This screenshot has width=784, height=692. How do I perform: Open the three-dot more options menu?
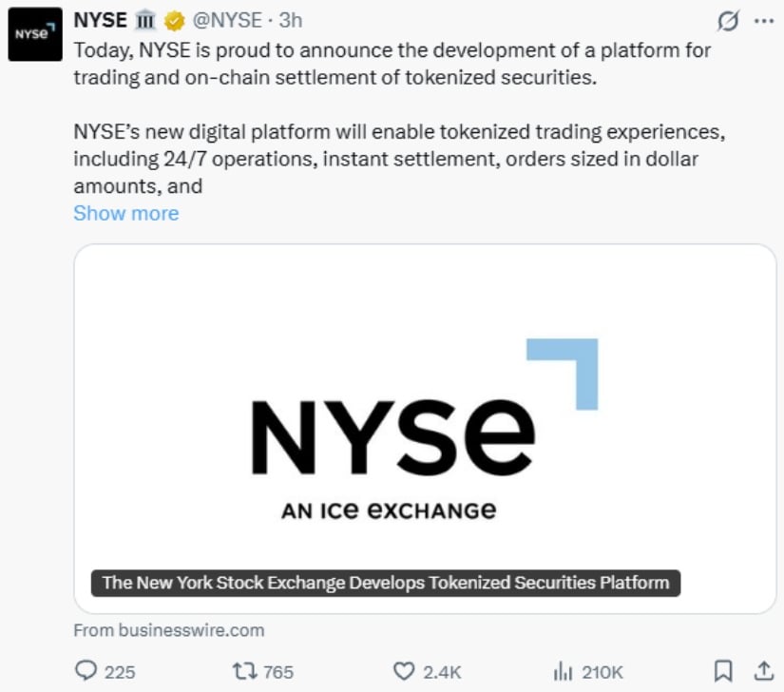pos(763,21)
